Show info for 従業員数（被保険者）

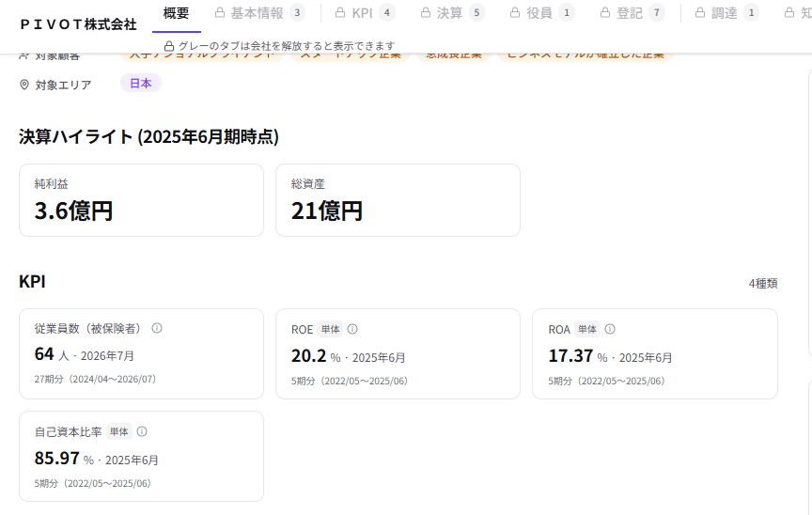[157, 328]
